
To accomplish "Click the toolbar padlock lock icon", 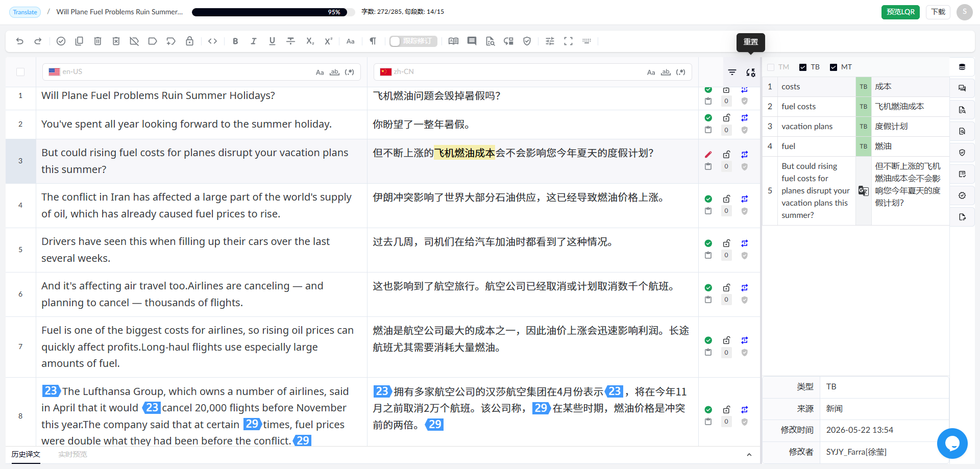I will 189,41.
